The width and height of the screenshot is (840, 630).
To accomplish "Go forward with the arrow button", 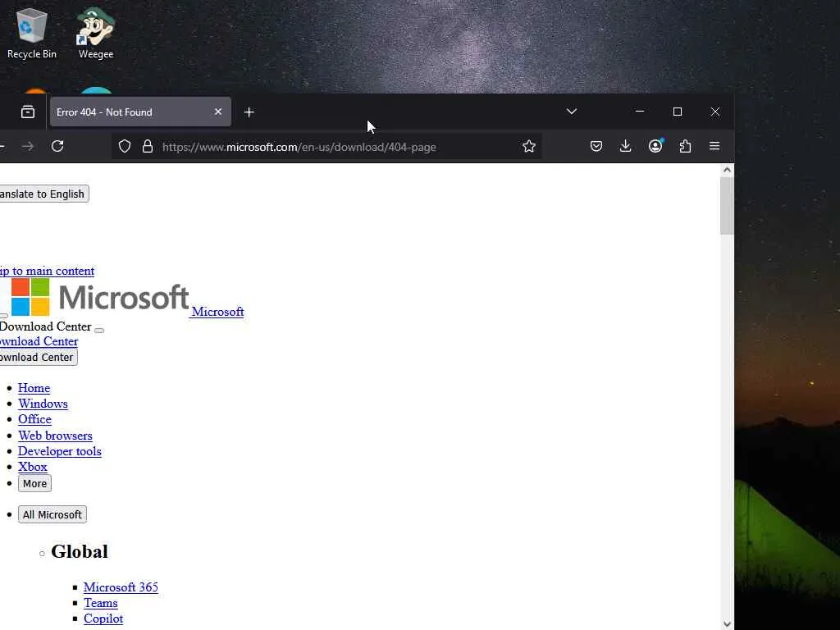I will click(28, 146).
